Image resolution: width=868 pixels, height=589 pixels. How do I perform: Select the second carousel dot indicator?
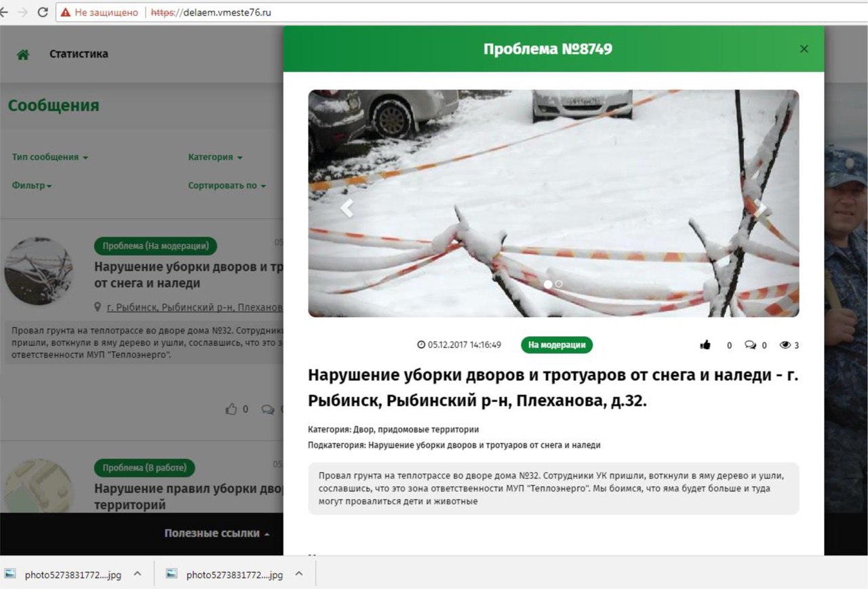pos(559,284)
